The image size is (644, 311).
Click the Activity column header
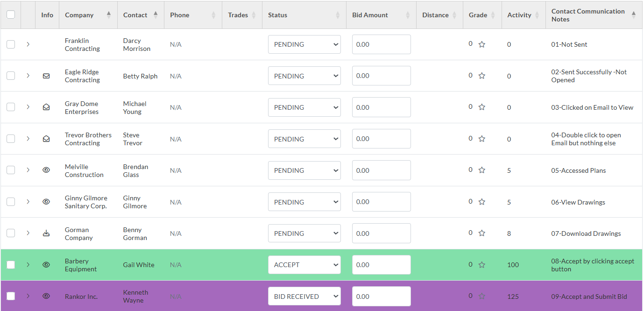click(519, 15)
